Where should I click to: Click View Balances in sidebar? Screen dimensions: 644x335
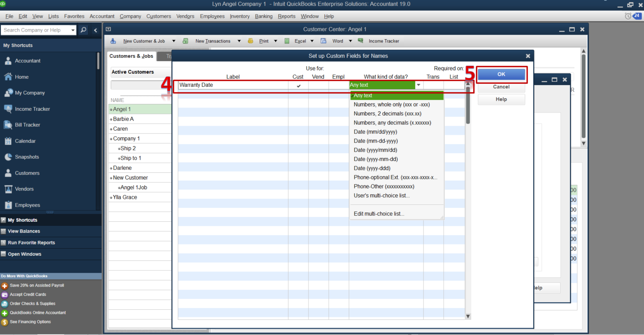point(24,231)
